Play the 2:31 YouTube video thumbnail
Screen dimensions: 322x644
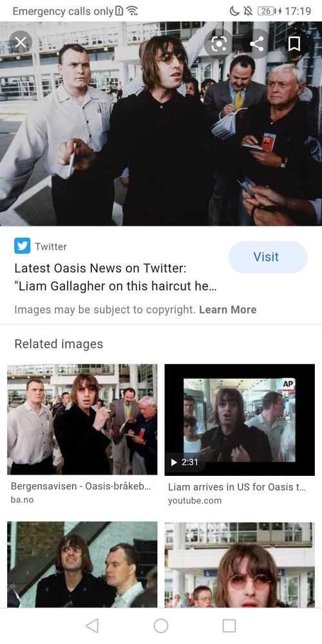click(x=240, y=420)
